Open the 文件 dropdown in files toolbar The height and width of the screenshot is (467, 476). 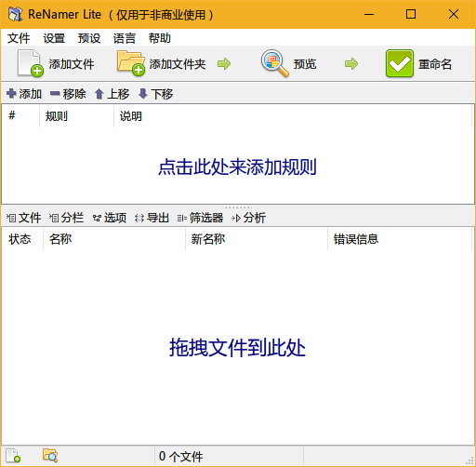(23, 218)
